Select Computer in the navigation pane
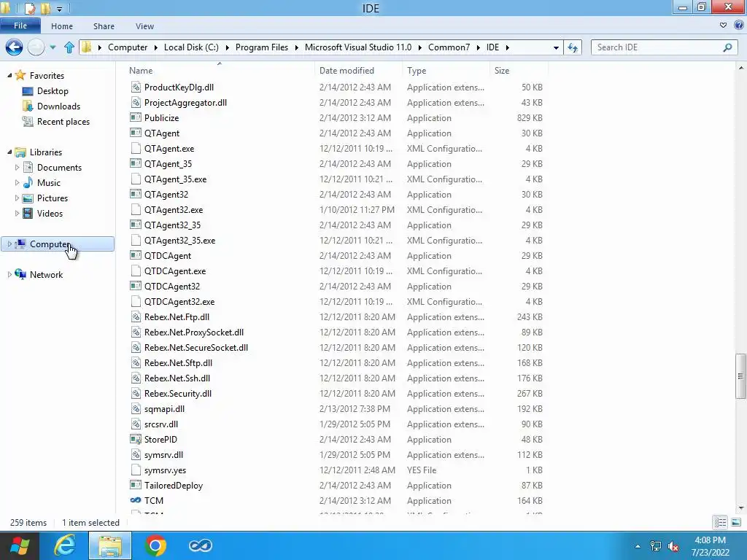747x560 pixels. pos(58,244)
